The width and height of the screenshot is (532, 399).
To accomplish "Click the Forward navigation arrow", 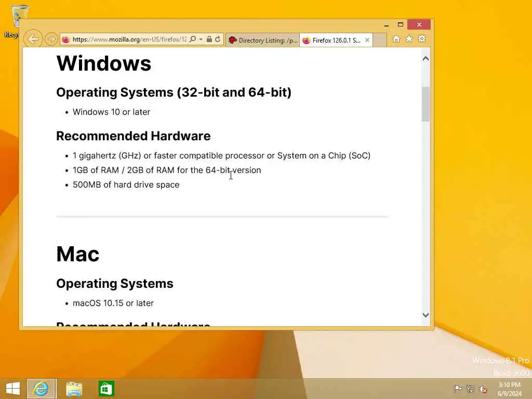I will click(x=51, y=39).
